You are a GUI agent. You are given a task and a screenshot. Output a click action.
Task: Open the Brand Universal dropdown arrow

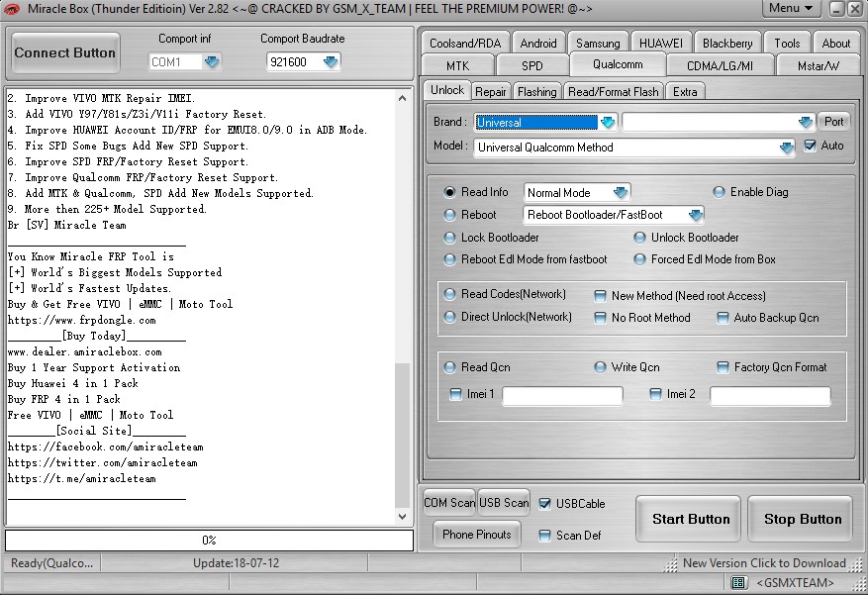[608, 122]
